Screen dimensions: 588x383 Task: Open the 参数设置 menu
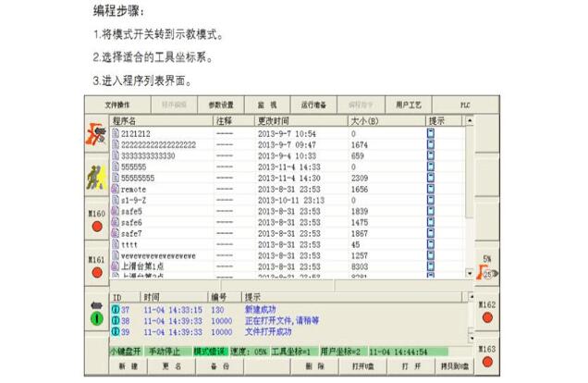[221, 105]
